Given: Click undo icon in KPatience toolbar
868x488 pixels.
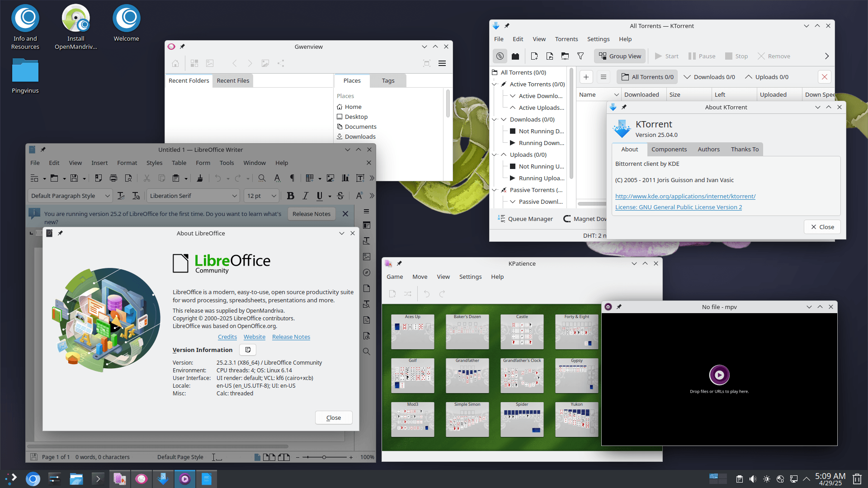Looking at the screenshot, I should click(427, 294).
